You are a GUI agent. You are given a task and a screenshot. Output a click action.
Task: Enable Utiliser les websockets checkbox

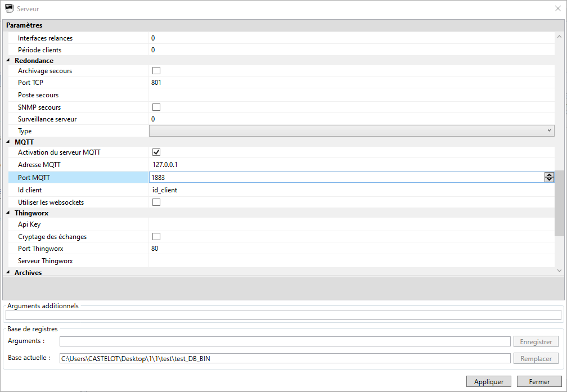coord(156,202)
